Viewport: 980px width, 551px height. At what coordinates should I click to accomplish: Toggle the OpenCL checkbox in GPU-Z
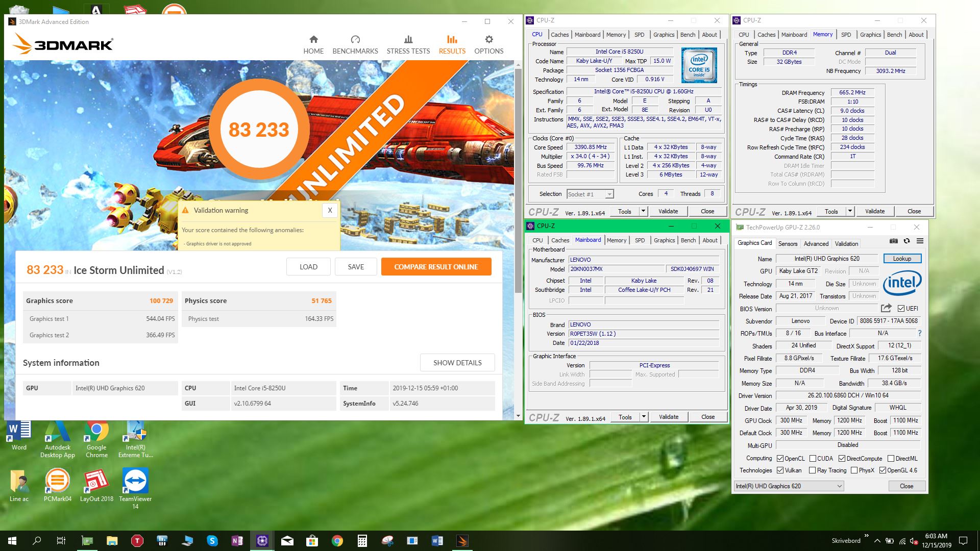[x=780, y=458]
